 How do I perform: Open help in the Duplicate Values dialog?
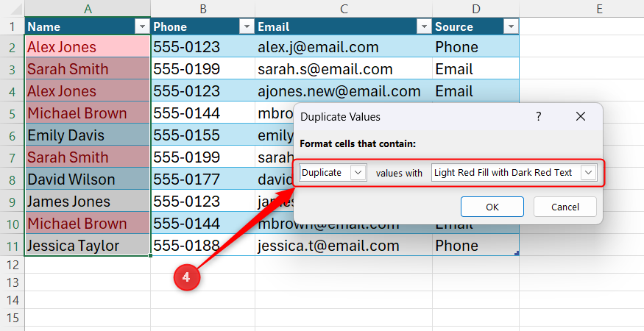tap(539, 117)
